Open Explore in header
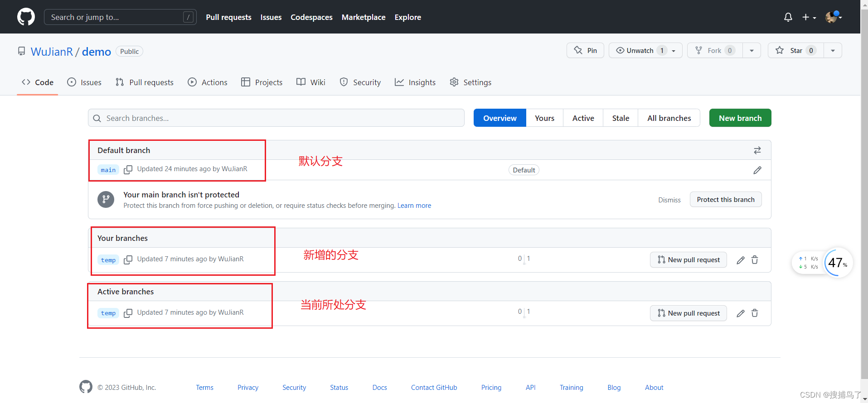The height and width of the screenshot is (403, 868). click(x=408, y=17)
